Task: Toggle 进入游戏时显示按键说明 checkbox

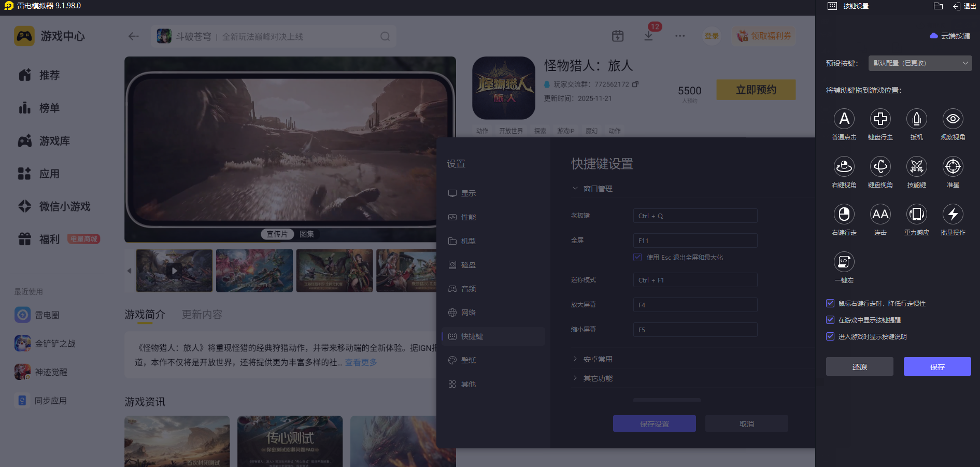Action: pos(830,336)
